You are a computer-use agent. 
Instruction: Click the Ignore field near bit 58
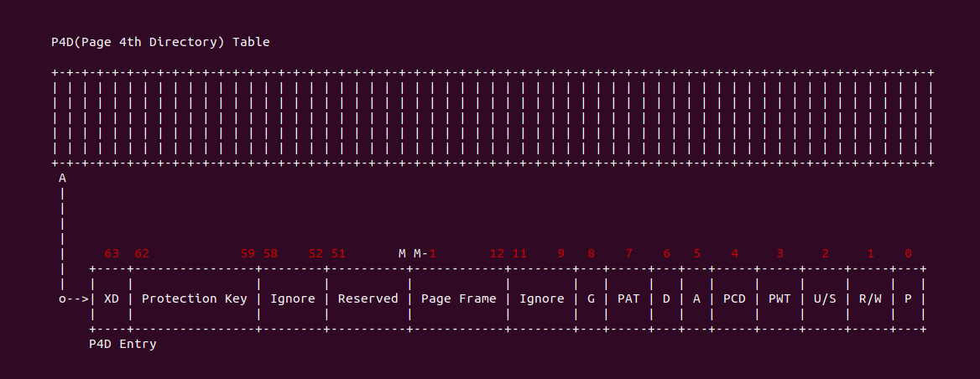pos(293,299)
